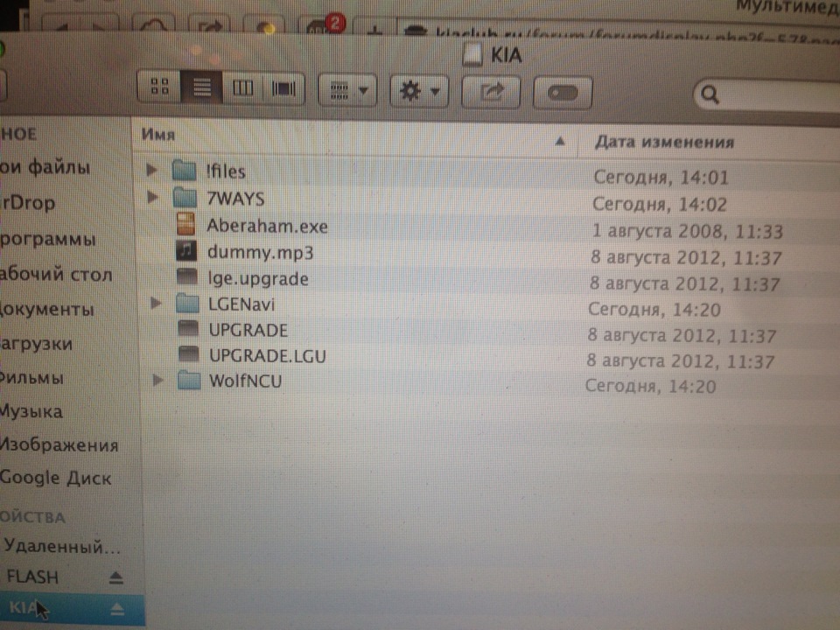The height and width of the screenshot is (630, 840).
Task: Switch Finder to Cover Flow view
Action: 283,88
